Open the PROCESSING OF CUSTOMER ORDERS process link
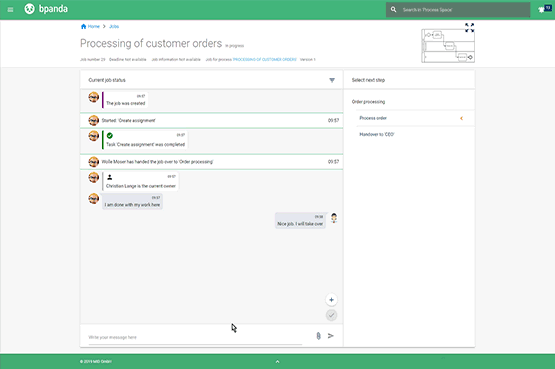 tap(264, 59)
